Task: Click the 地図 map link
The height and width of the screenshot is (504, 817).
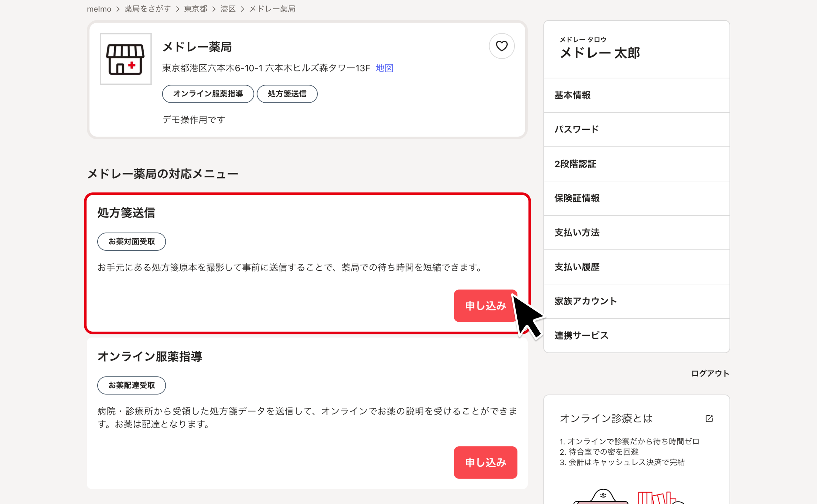Action: (384, 68)
